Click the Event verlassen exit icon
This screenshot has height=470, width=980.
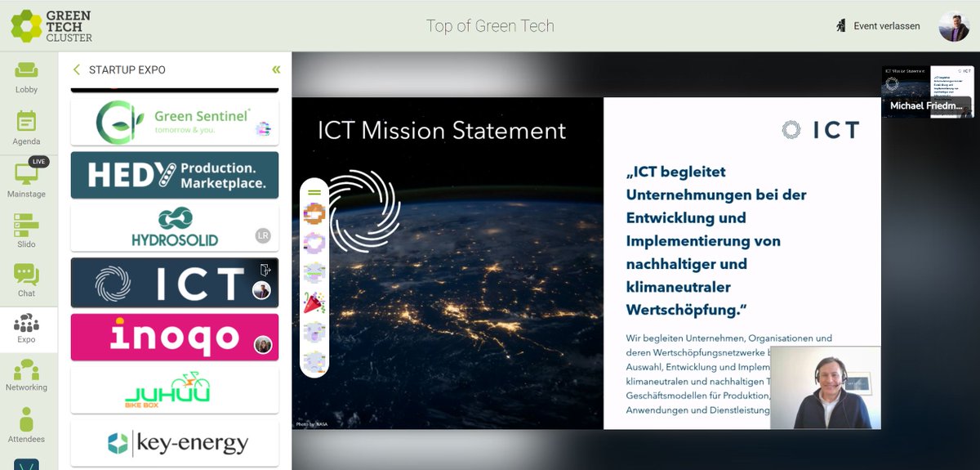(841, 26)
